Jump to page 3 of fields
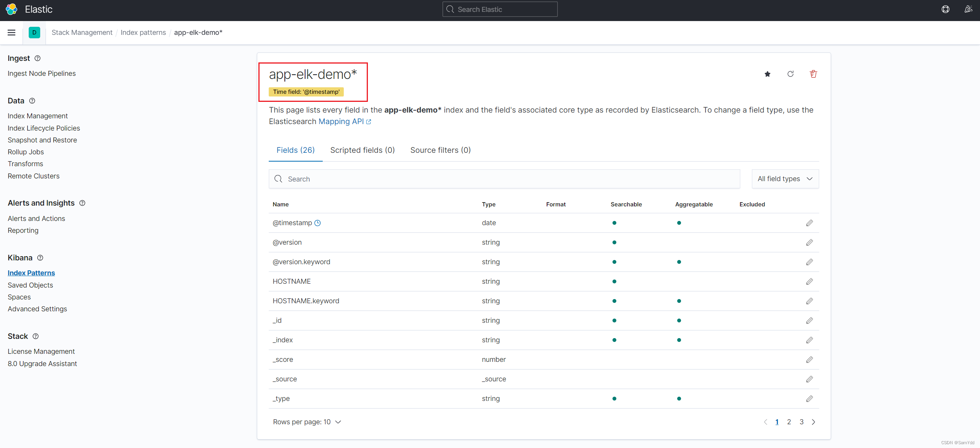This screenshot has height=448, width=980. [801, 422]
